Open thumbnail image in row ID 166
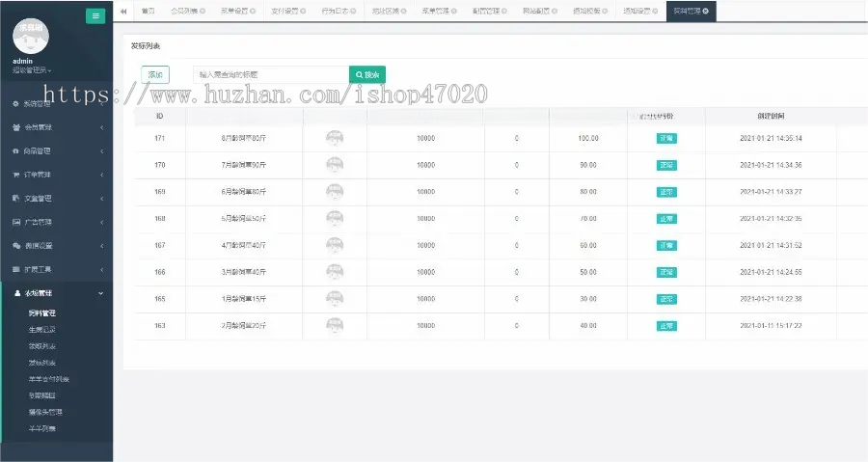Image resolution: width=868 pixels, height=462 pixels. [335, 272]
